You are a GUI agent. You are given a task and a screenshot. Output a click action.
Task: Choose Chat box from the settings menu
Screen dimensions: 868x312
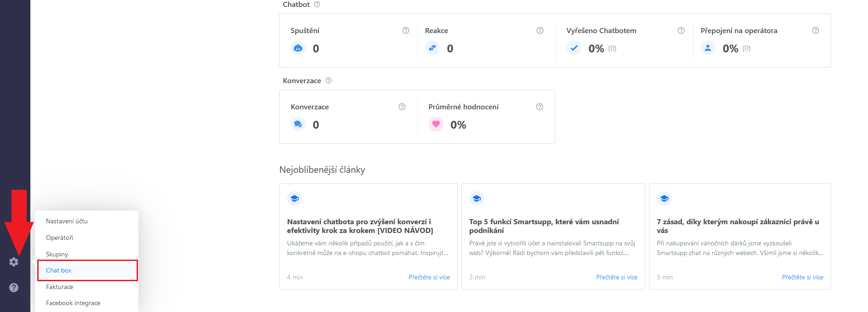click(x=59, y=270)
